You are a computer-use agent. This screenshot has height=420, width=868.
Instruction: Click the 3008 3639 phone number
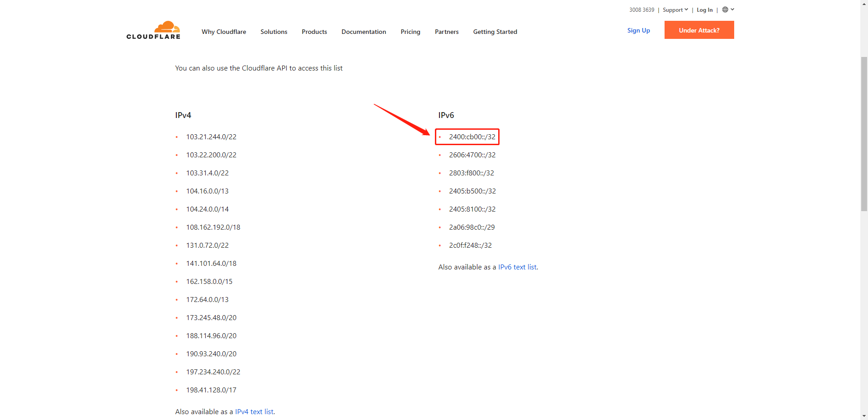642,9
